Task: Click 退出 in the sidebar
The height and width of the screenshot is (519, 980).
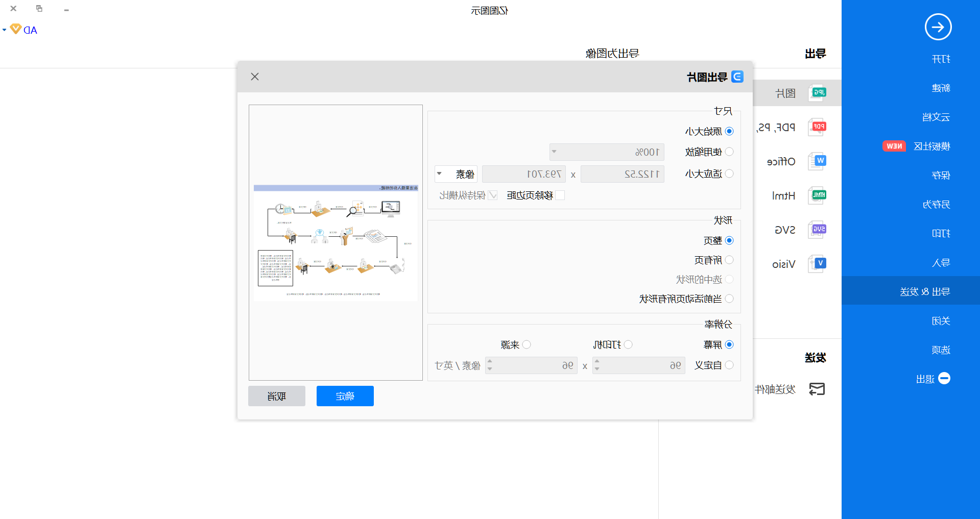Action: point(925,379)
